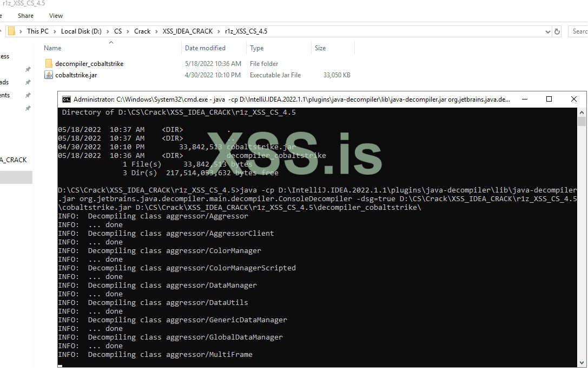
Task: Select the cobaltstrike.jar file name
Action: (x=76, y=75)
